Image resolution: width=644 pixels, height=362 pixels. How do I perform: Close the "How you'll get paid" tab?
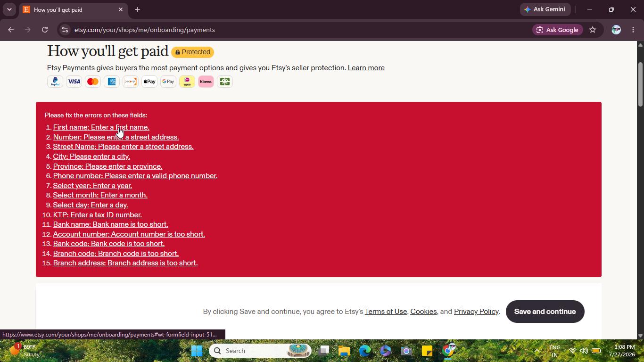tap(120, 9)
